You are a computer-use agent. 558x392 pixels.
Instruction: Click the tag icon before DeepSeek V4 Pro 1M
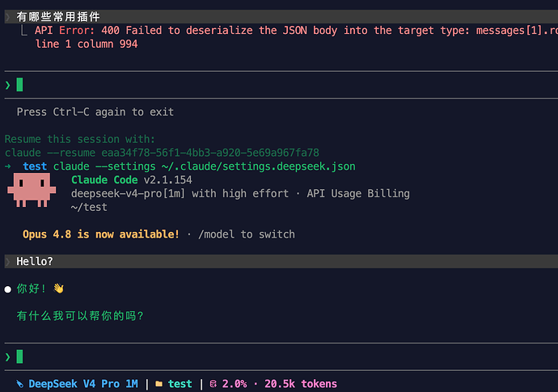[20, 384]
